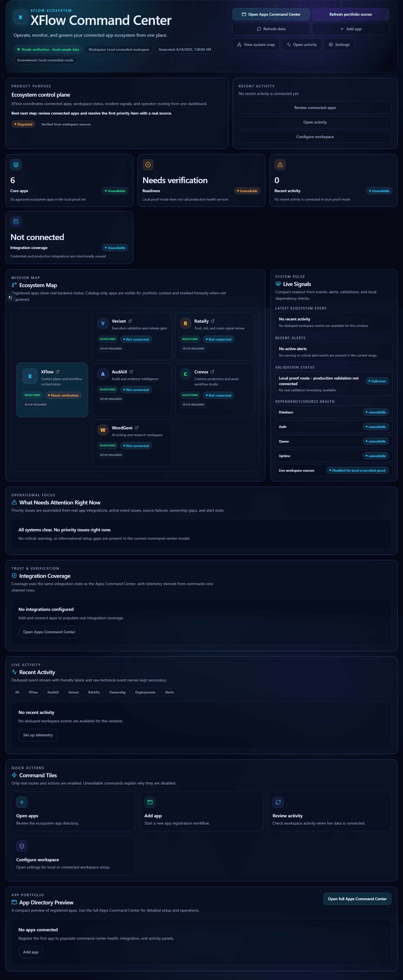
Task: Click Verified from workspace sources chip
Action: pos(66,124)
